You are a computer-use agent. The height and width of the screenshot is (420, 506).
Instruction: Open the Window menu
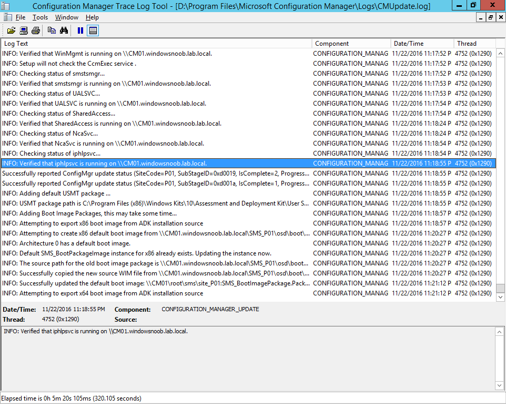pos(66,17)
